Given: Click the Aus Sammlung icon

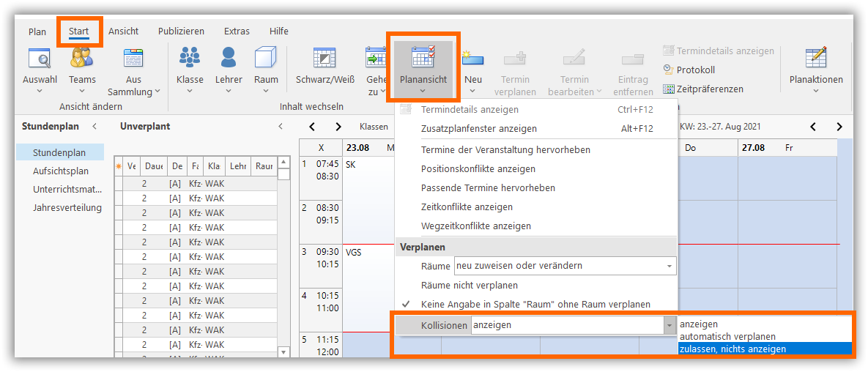Looking at the screenshot, I should (x=133, y=58).
